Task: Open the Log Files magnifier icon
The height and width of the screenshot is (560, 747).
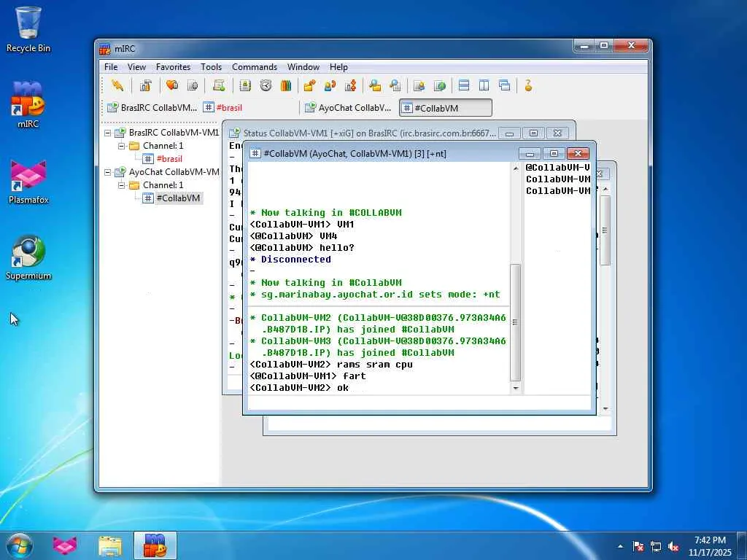Action: [395, 86]
